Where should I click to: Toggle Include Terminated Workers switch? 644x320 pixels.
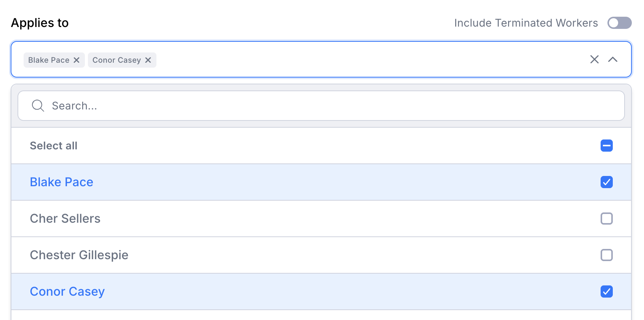point(619,23)
